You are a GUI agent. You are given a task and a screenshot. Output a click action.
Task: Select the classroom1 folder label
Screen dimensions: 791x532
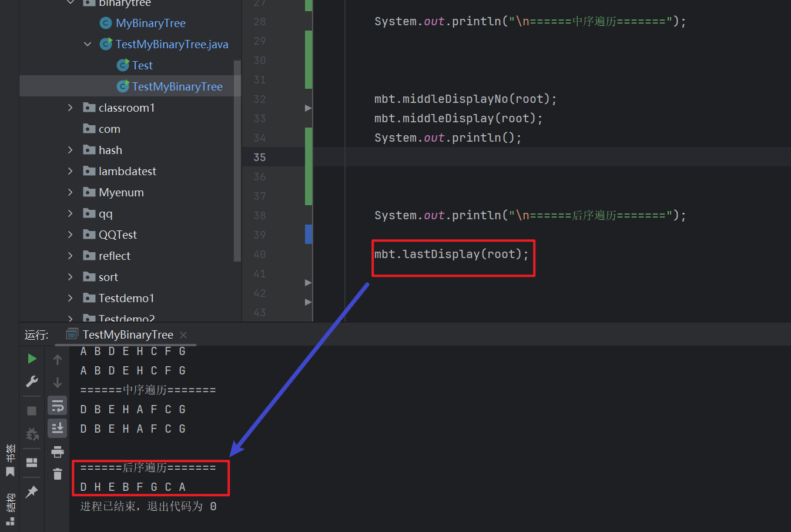[127, 108]
